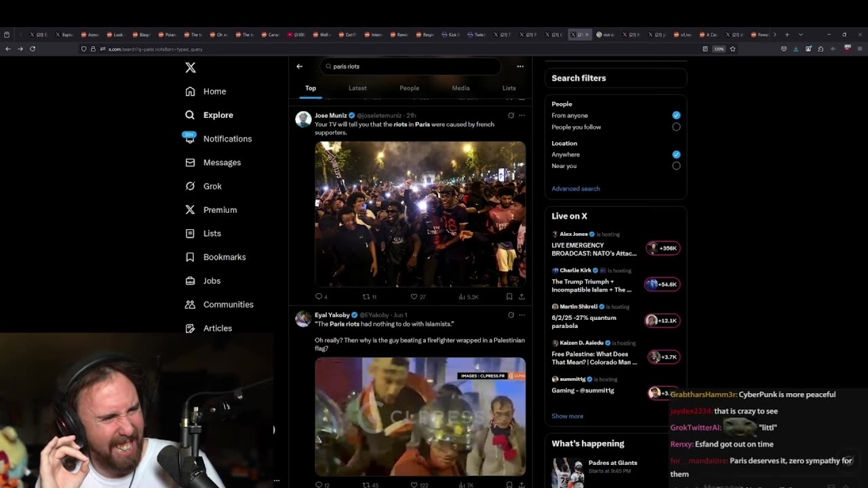Click browser back navigation arrow
The width and height of the screenshot is (868, 488).
point(7,49)
